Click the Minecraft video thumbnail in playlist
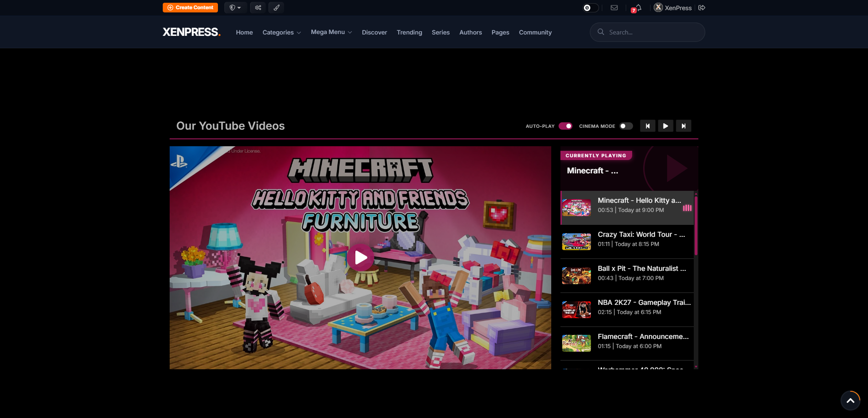Viewport: 868px width, 418px height. [577, 208]
